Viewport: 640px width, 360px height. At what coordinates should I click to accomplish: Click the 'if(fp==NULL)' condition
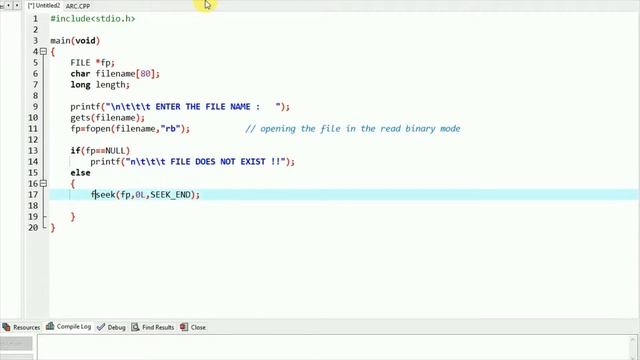click(x=100, y=151)
